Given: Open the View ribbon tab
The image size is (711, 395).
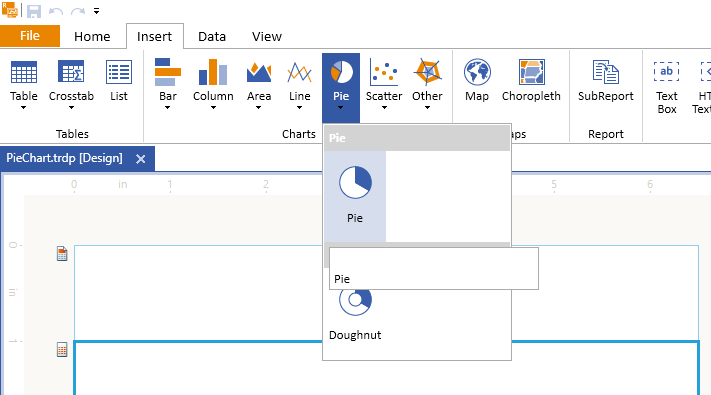Looking at the screenshot, I should coord(267,36).
